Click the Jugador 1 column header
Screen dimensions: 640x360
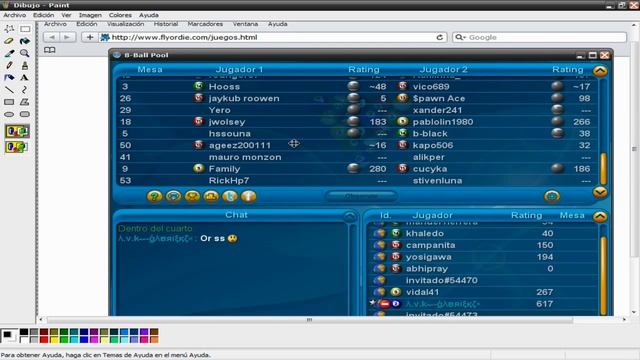point(239,69)
